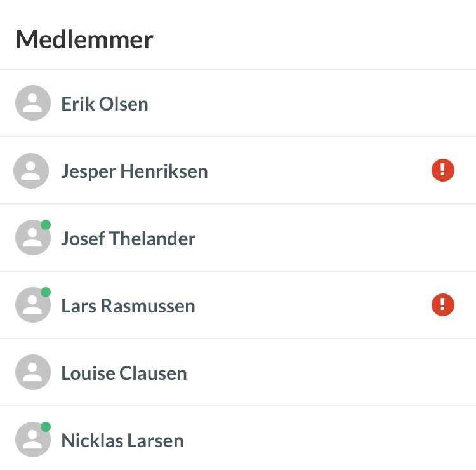Click Jesper Henriksen's profile avatar
The image size is (476, 470).
31,171
